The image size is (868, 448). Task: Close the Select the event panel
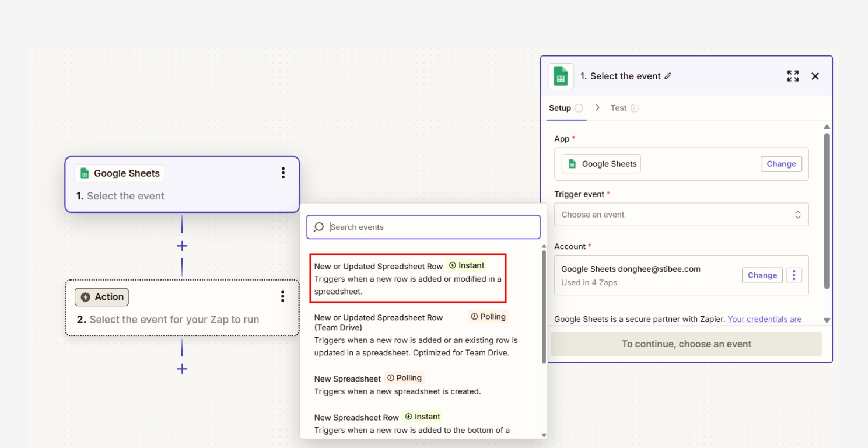(815, 76)
